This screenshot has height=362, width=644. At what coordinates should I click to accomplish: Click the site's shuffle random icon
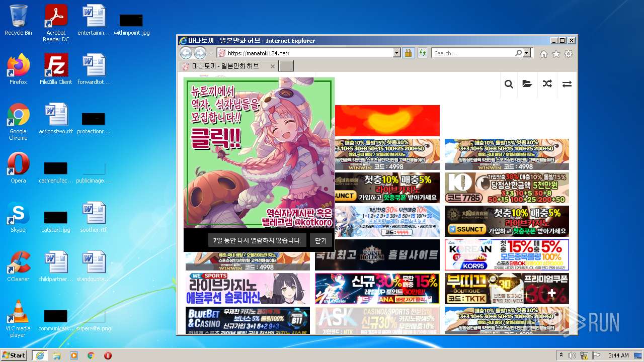point(547,84)
